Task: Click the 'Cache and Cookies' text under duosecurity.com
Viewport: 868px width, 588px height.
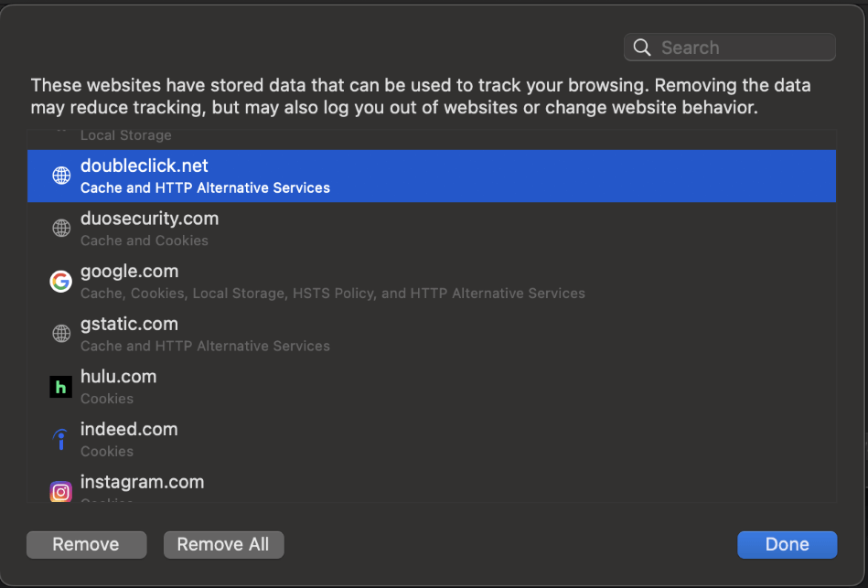Action: click(x=145, y=241)
